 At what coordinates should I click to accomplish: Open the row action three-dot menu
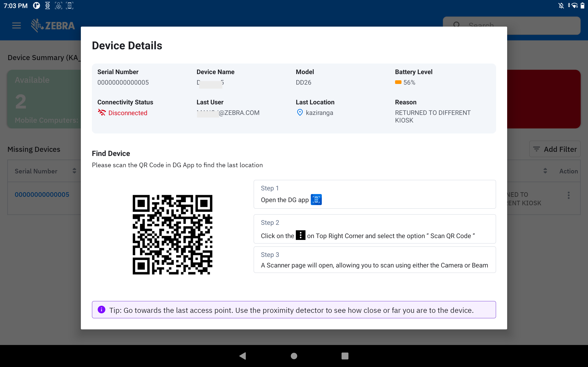[x=568, y=195]
